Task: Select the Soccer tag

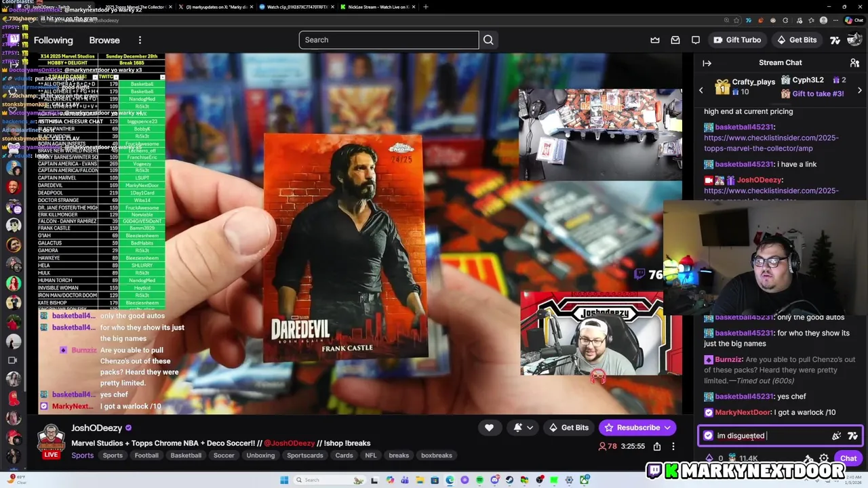Action: point(224,455)
